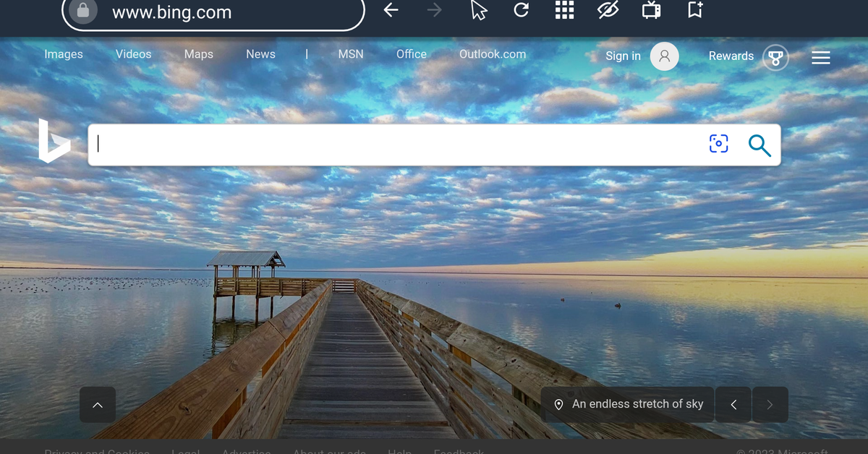The height and width of the screenshot is (454, 868).
Task: Toggle the mouse cursor pointer mode
Action: (x=478, y=10)
